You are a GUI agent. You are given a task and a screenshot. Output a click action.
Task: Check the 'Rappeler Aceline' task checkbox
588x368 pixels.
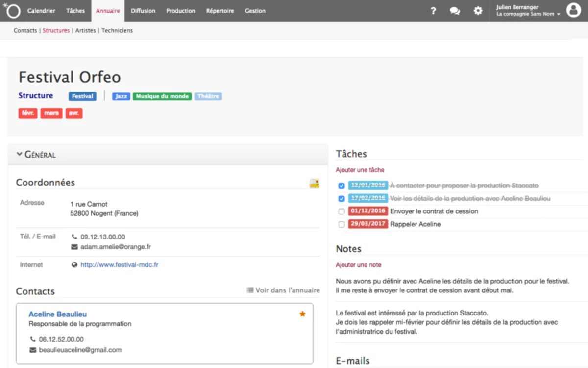point(342,224)
